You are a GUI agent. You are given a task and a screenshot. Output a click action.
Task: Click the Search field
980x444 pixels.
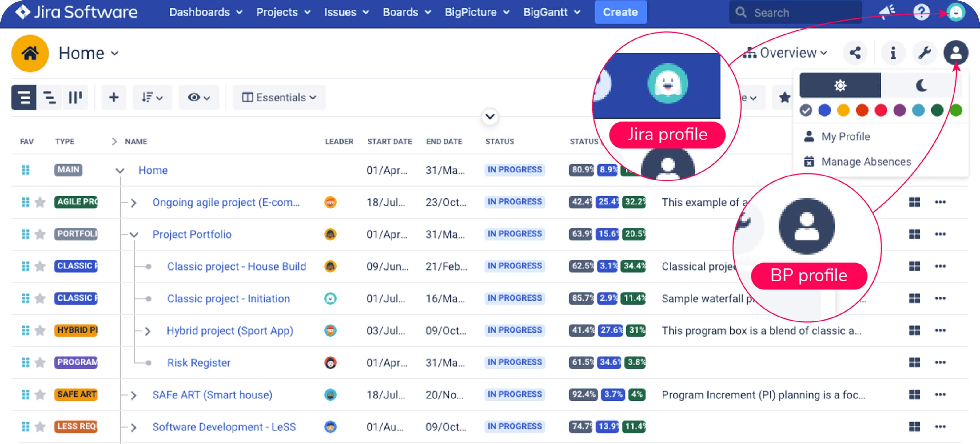pyautogui.click(x=795, y=12)
